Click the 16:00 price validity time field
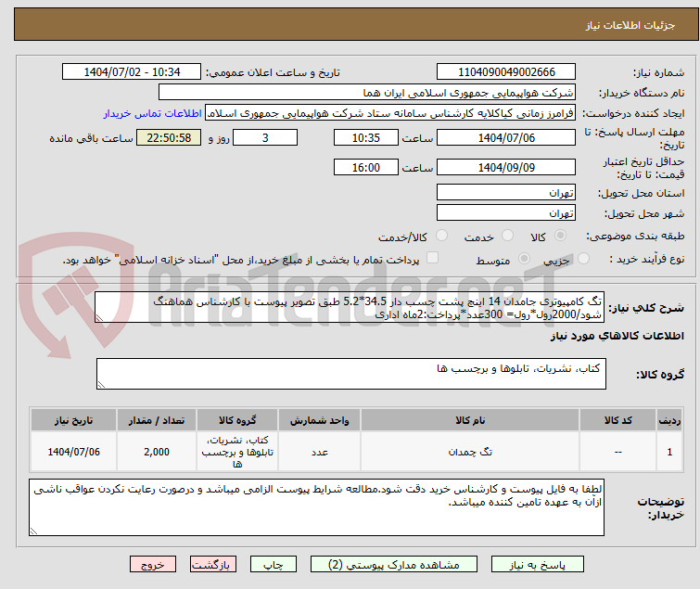The image size is (700, 589). [x=366, y=168]
